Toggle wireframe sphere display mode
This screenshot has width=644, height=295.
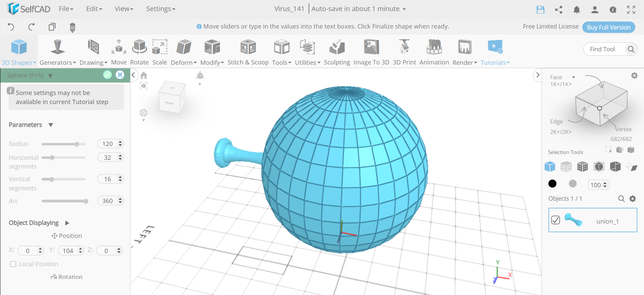click(x=573, y=184)
